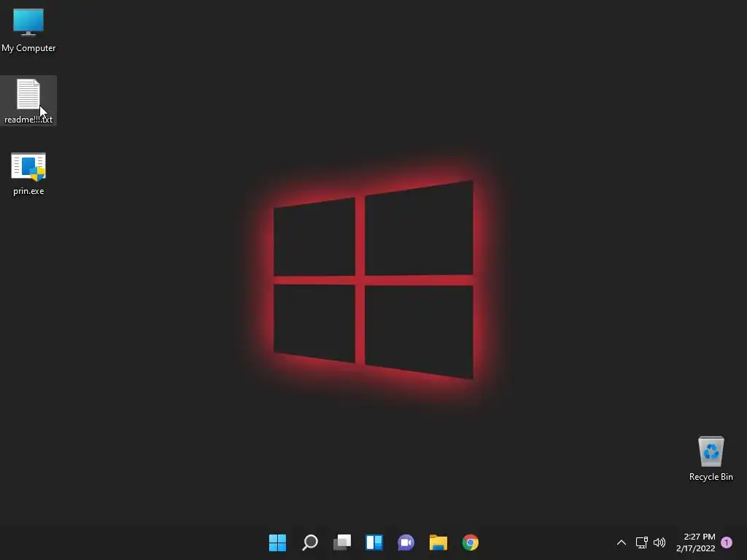Open the taskbar Search magnifier
The image size is (747, 560).
pos(309,542)
